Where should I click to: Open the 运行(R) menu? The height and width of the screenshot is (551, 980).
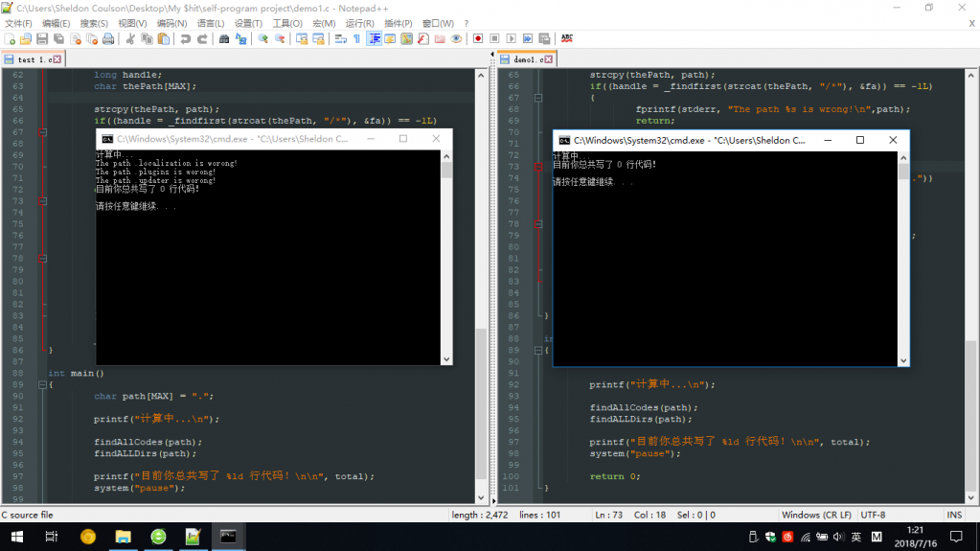click(359, 23)
